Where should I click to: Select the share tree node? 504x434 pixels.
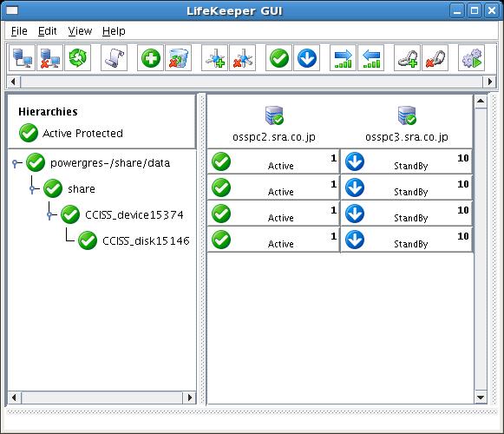tap(82, 188)
